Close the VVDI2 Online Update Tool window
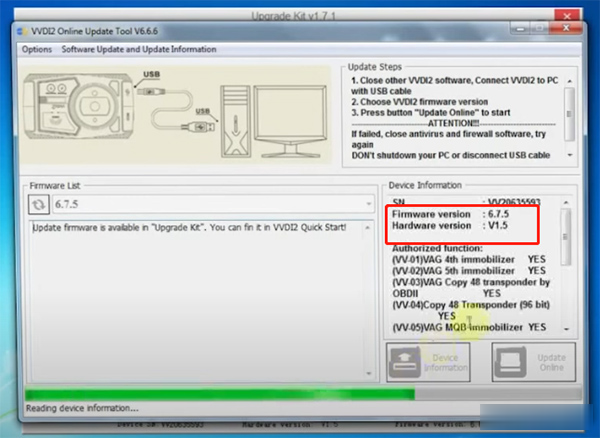600x438 pixels. 566,28
